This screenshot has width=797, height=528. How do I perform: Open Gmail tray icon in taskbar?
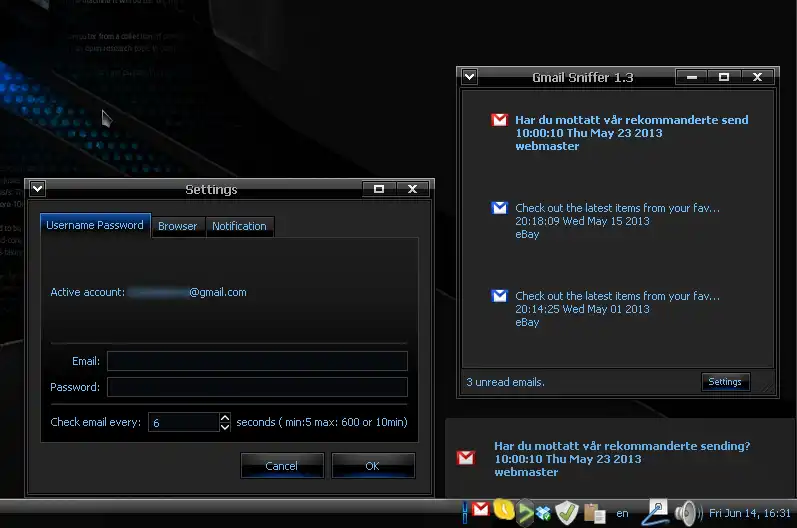pyautogui.click(x=480, y=509)
